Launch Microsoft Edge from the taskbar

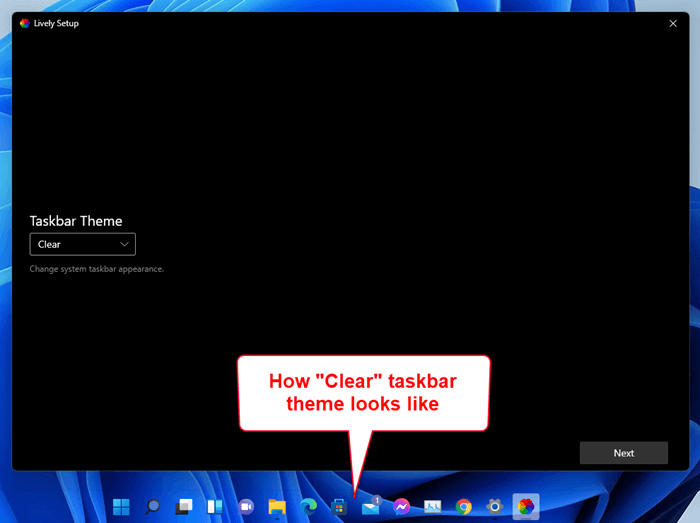[308, 506]
